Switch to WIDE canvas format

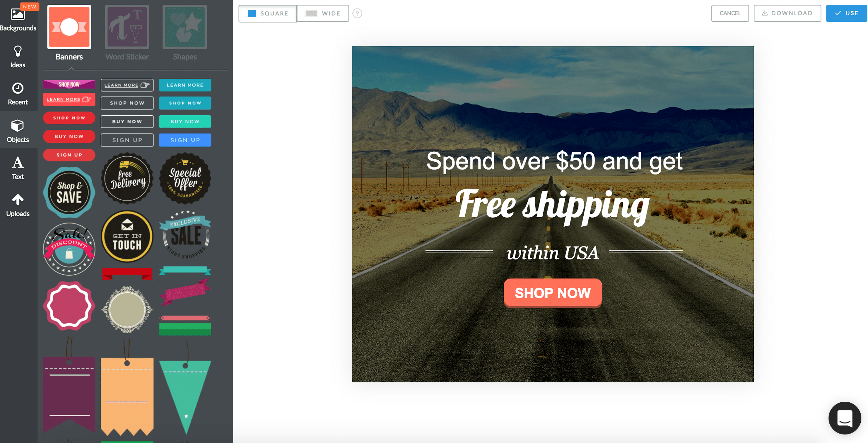tap(323, 13)
